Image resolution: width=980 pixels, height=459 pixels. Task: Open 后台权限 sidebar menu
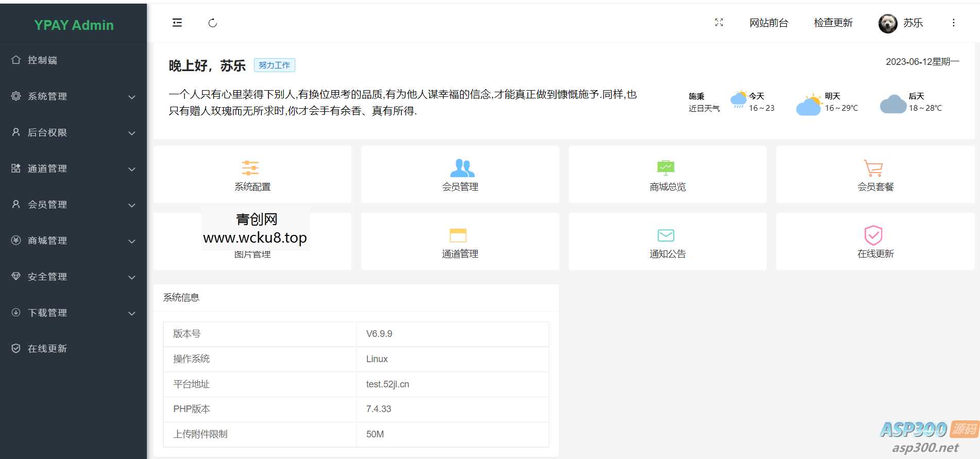tap(73, 132)
